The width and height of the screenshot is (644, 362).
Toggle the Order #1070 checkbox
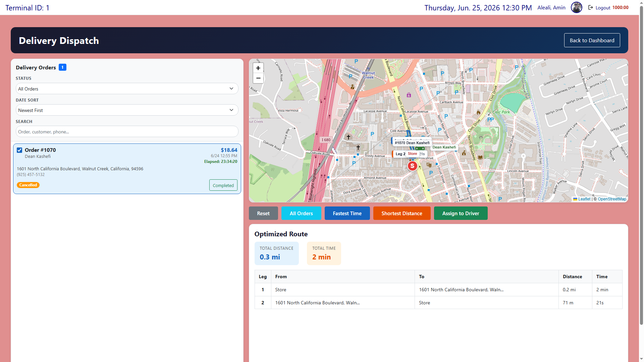click(19, 150)
